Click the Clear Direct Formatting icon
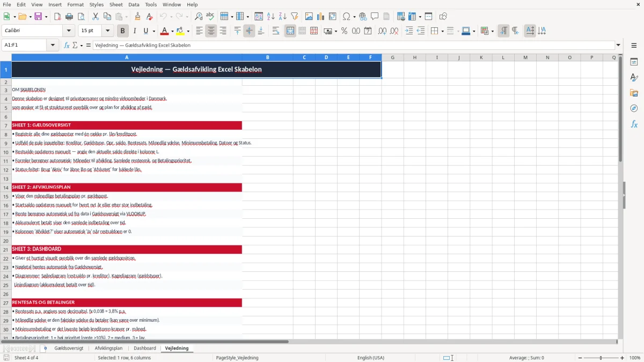Viewport: 644px width, 362px height. [x=150, y=17]
